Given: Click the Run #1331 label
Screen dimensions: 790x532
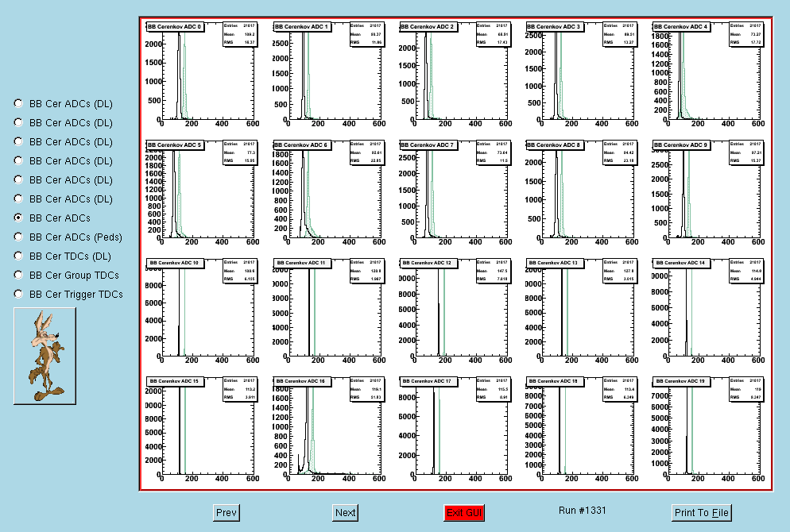Looking at the screenshot, I should coord(583,511).
